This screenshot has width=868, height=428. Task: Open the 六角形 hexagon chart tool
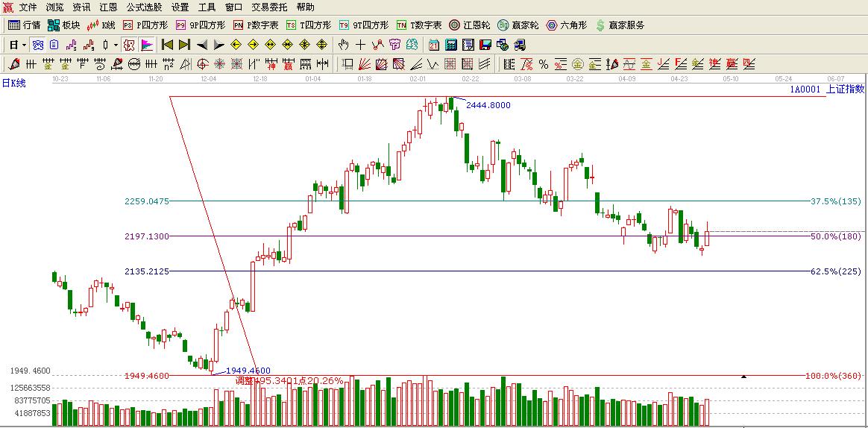point(566,25)
